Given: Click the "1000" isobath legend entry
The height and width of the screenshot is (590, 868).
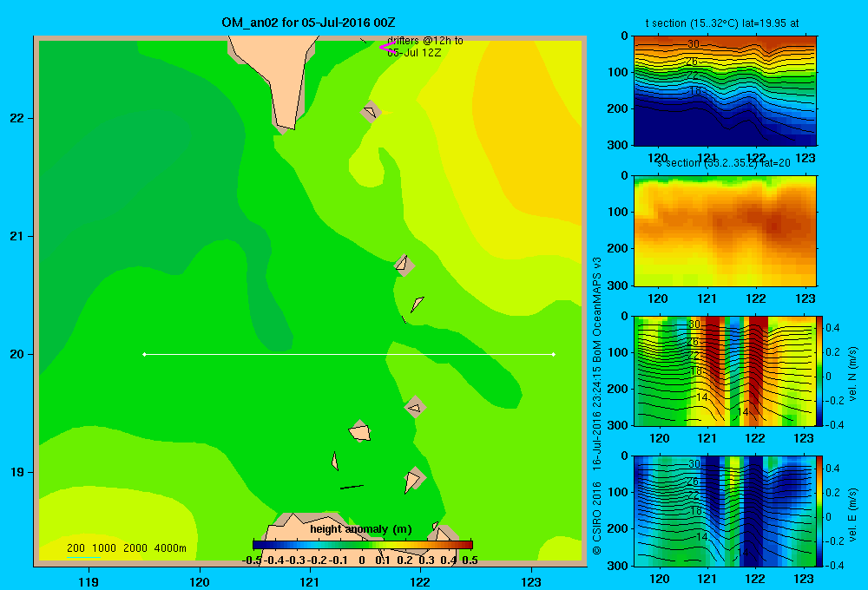Looking at the screenshot, I should pos(104,548).
